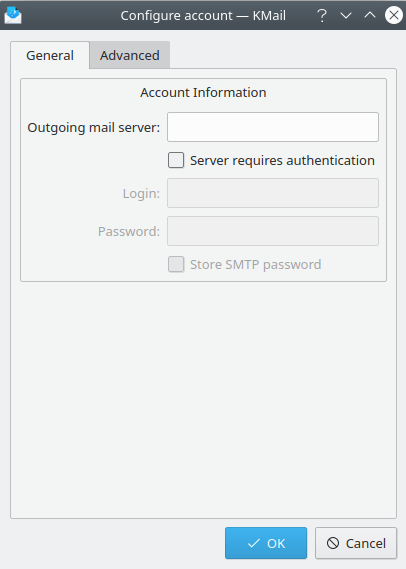
Task: Close the Configure account dialog
Action: (394, 15)
